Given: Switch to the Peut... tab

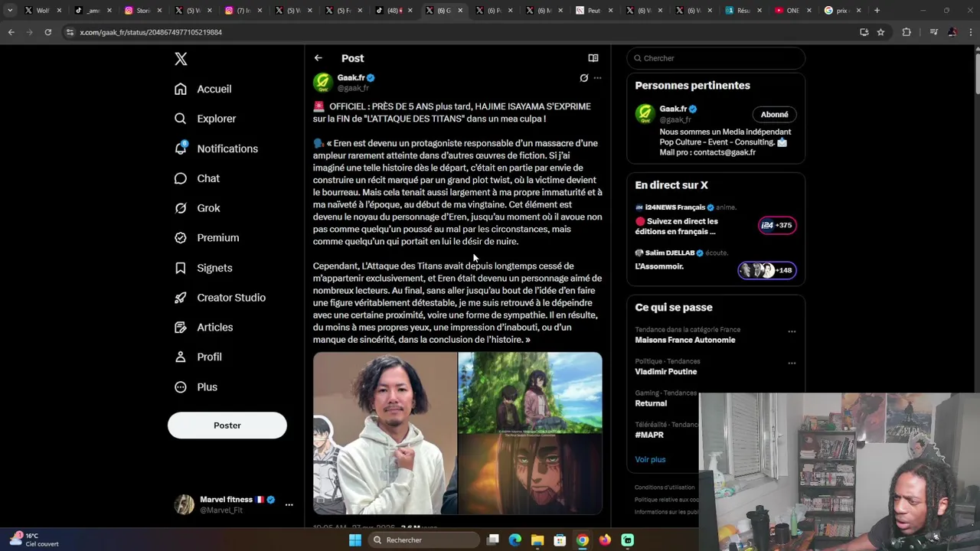Looking at the screenshot, I should (x=593, y=11).
